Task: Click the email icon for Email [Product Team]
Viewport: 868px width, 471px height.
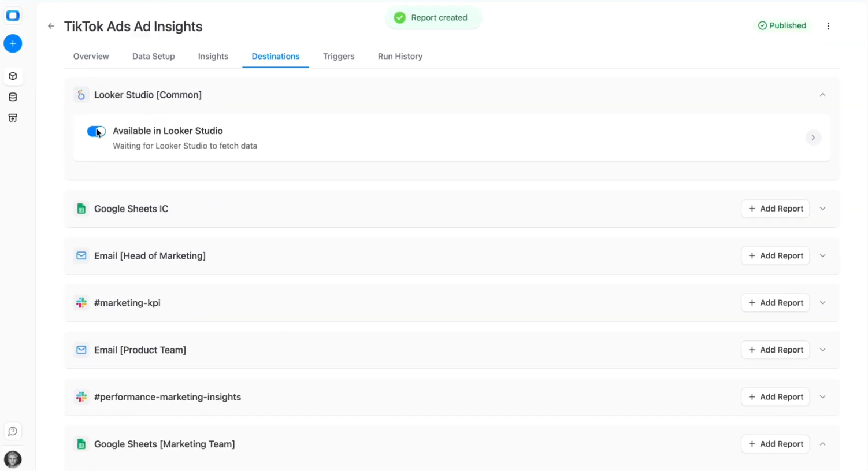Action: (81, 350)
